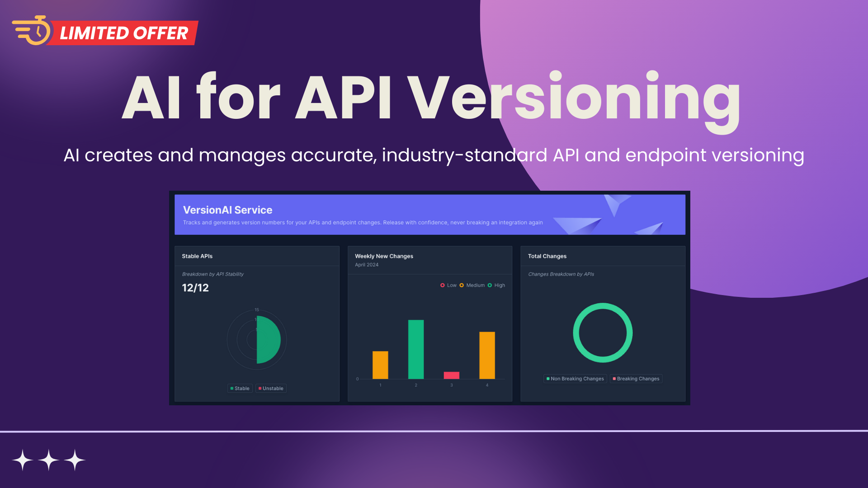
Task: Click the green half-circle radial chart
Action: (x=268, y=340)
